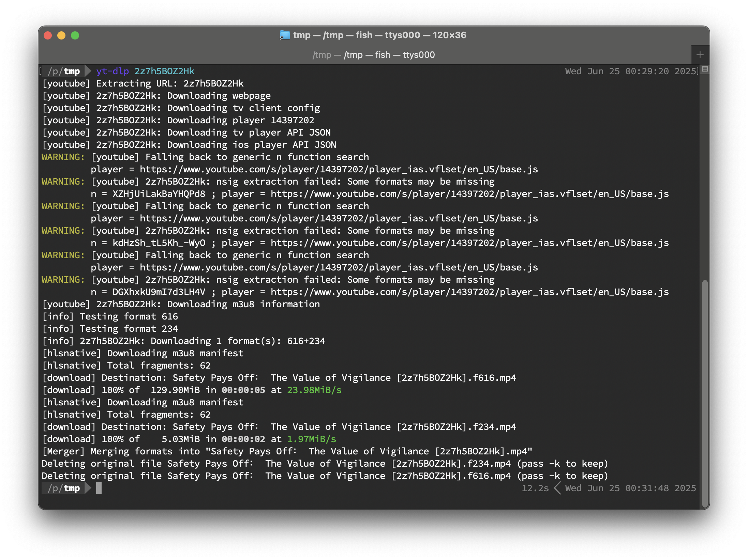
Task: Click 'Downloading 1 format(s): 616+234' line
Action: [x=184, y=341]
